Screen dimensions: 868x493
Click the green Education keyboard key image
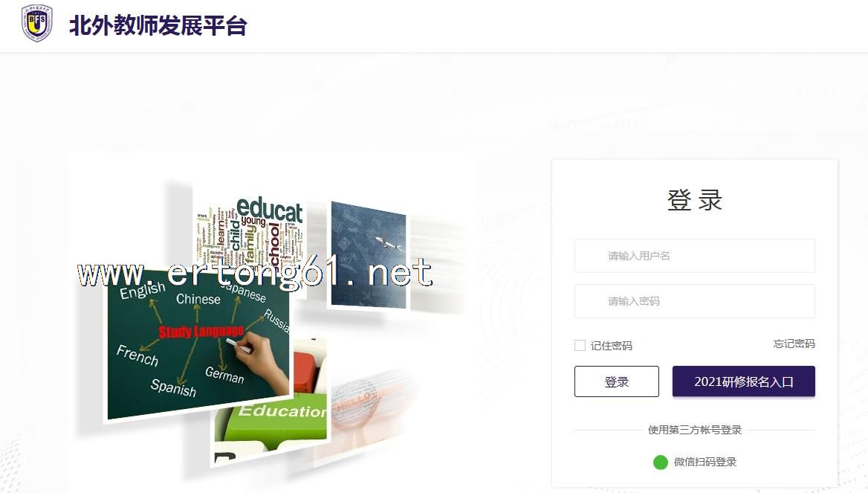(271, 418)
